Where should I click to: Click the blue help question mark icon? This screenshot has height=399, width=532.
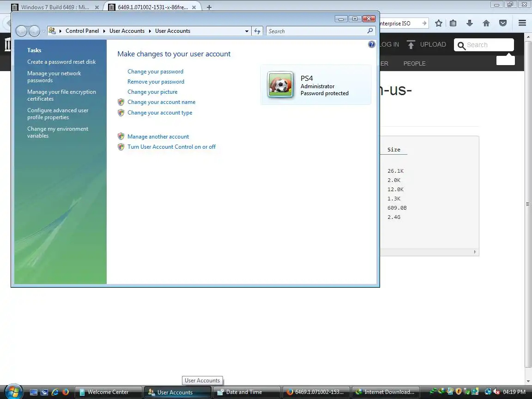(x=371, y=44)
